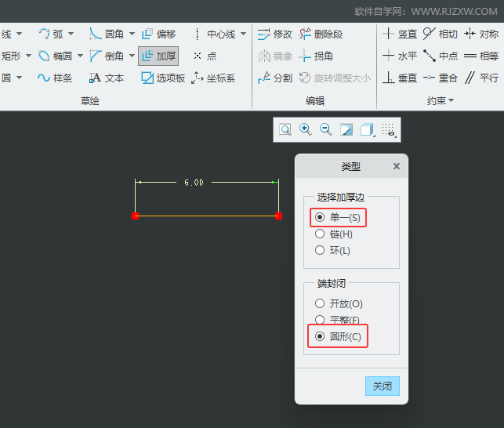Close the Type (类型) dialog with X
Screen dimensions: 504x428
397,166
